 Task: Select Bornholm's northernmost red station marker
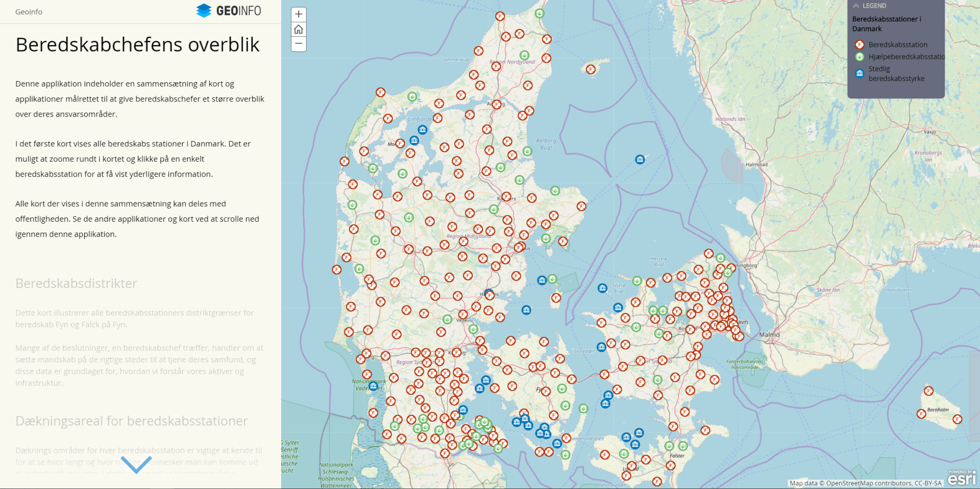tap(928, 391)
